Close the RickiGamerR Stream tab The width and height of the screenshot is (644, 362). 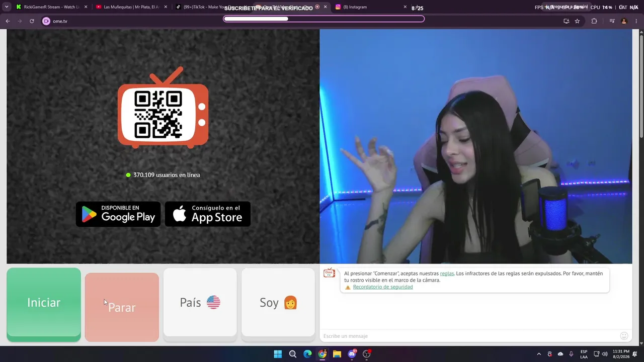point(86,7)
